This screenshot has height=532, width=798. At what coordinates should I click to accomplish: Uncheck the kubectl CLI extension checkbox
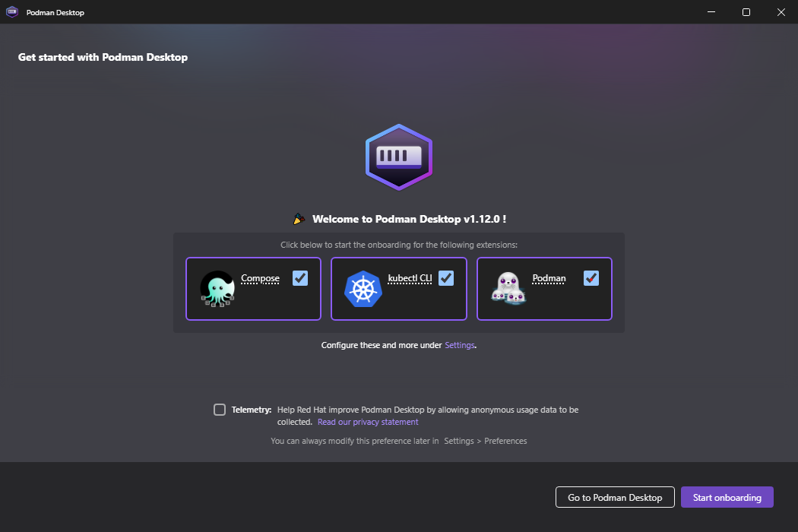point(446,278)
